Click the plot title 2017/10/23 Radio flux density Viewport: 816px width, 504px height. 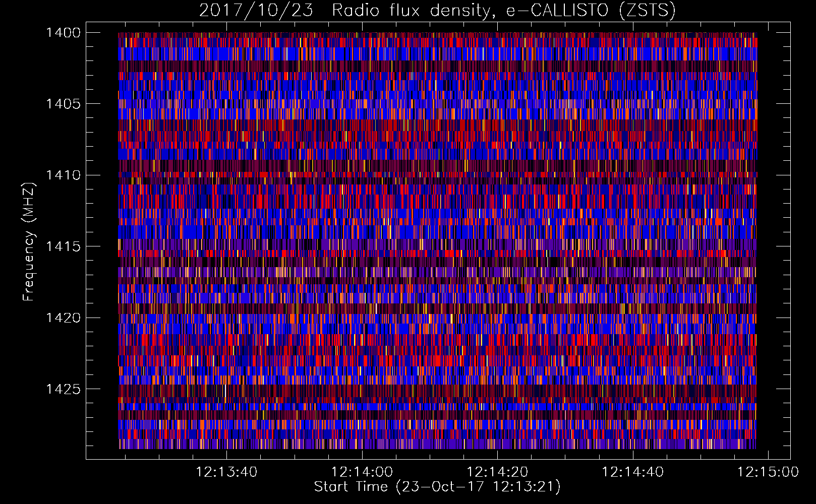[437, 11]
